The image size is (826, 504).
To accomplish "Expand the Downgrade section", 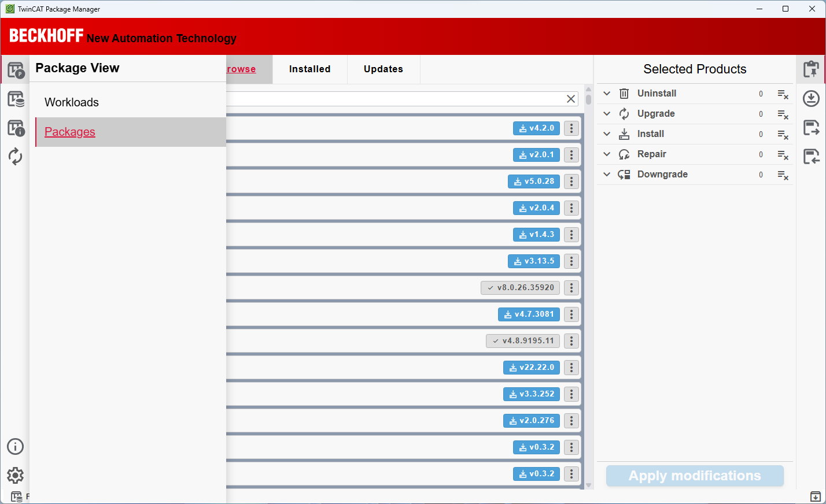I will click(607, 175).
